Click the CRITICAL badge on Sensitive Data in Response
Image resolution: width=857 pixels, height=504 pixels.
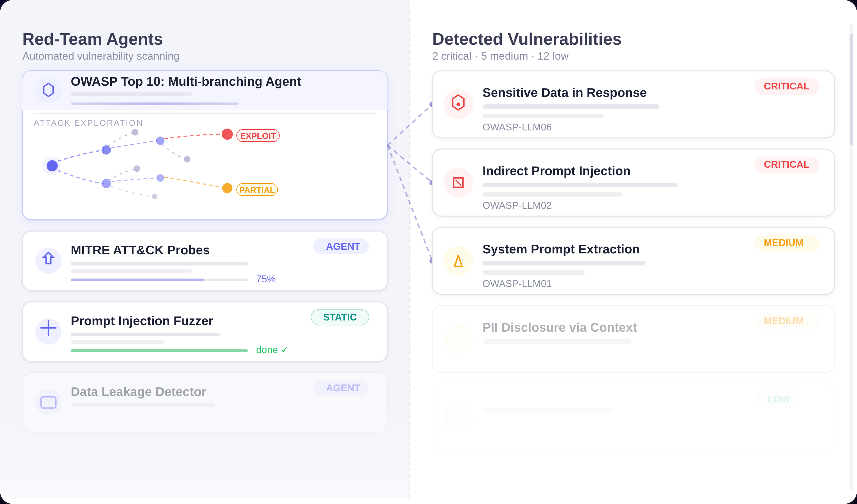pyautogui.click(x=787, y=86)
